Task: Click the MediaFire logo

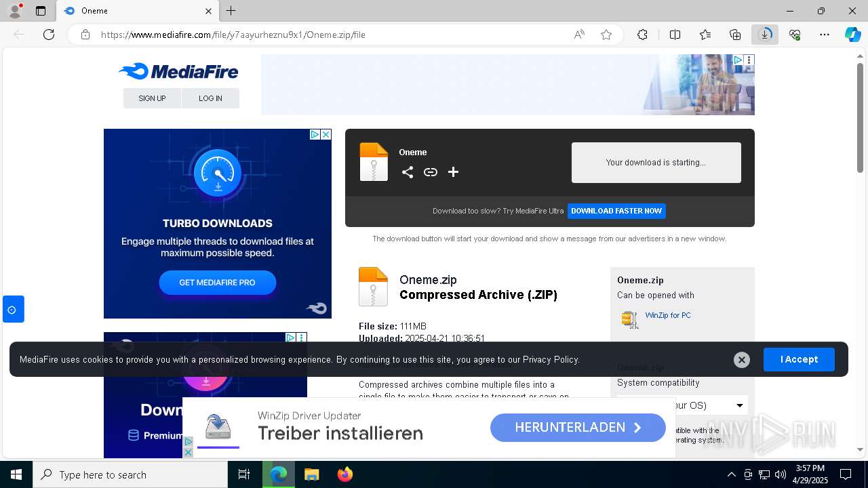Action: tap(178, 71)
